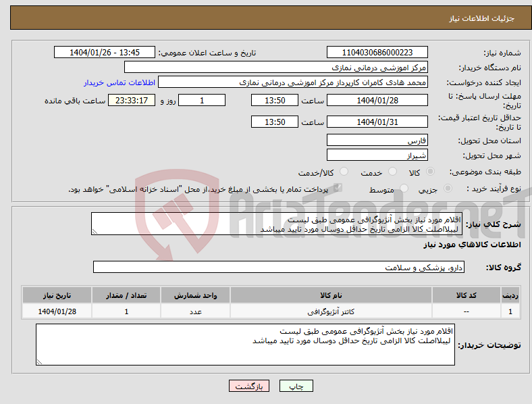This screenshot has width=532, height=404.
Task: Click the buyer notes text area
Action: pyautogui.click(x=245, y=345)
